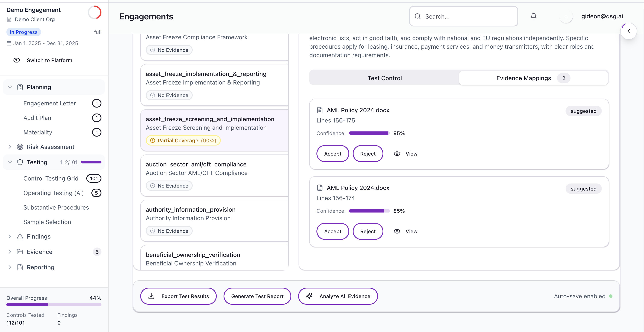Click the user avatar next to gideon@dsg.ai

[x=566, y=16]
